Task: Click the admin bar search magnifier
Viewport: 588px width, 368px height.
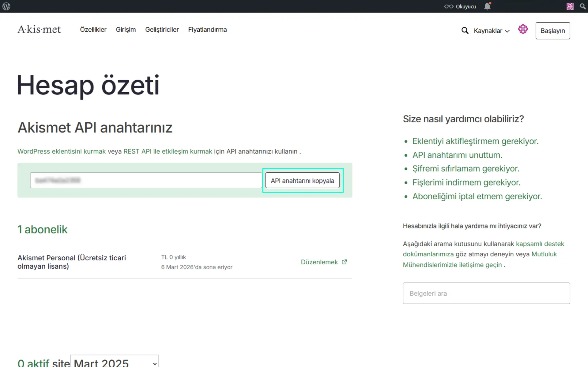Action: (582, 6)
